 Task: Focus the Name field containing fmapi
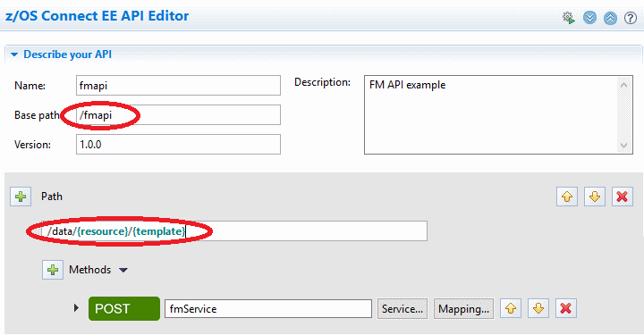coord(178,85)
